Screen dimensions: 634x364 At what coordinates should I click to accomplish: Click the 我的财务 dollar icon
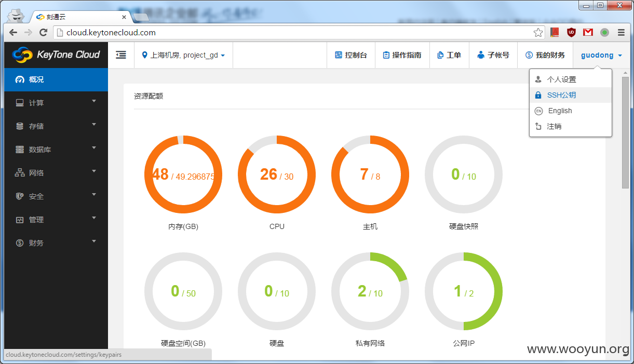pyautogui.click(x=529, y=55)
